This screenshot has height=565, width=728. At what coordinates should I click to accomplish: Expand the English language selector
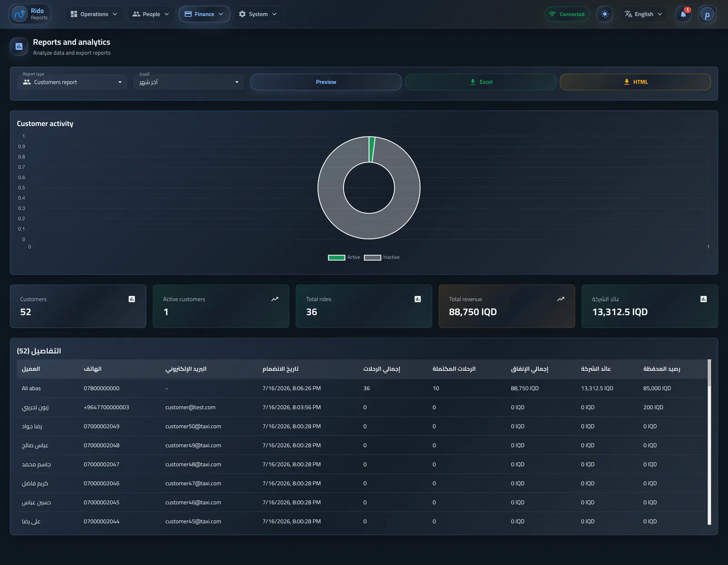click(x=644, y=14)
